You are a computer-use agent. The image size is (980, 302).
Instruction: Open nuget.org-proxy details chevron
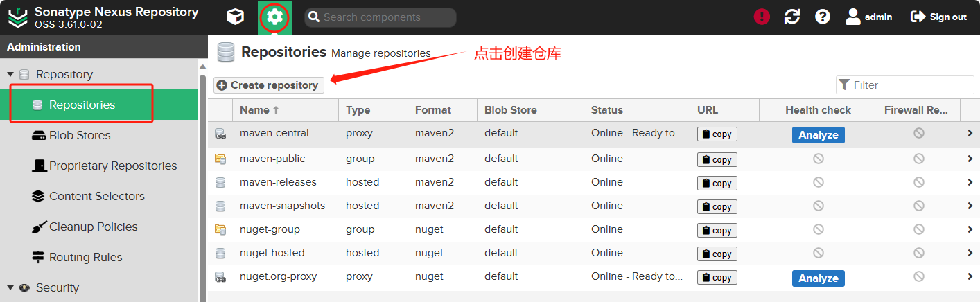pyautogui.click(x=970, y=276)
